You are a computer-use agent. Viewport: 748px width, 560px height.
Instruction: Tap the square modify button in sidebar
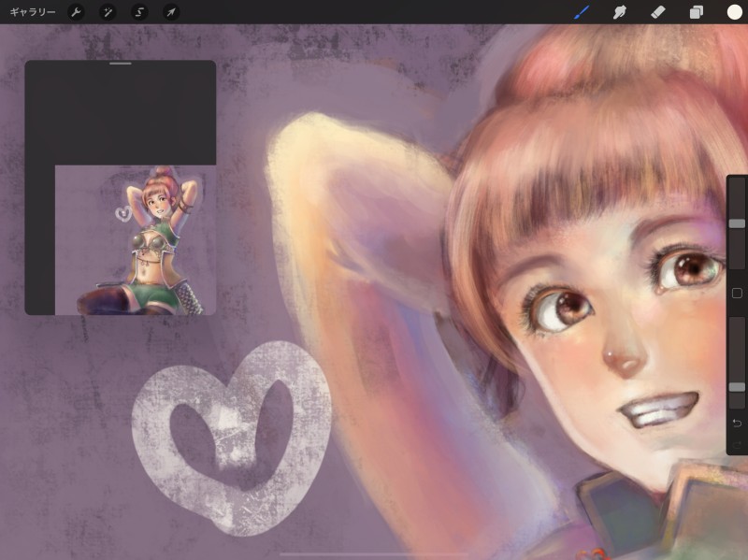tap(737, 293)
